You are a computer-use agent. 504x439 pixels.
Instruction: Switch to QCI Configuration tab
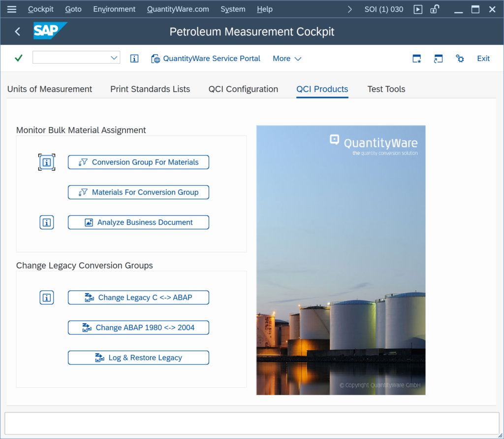243,89
